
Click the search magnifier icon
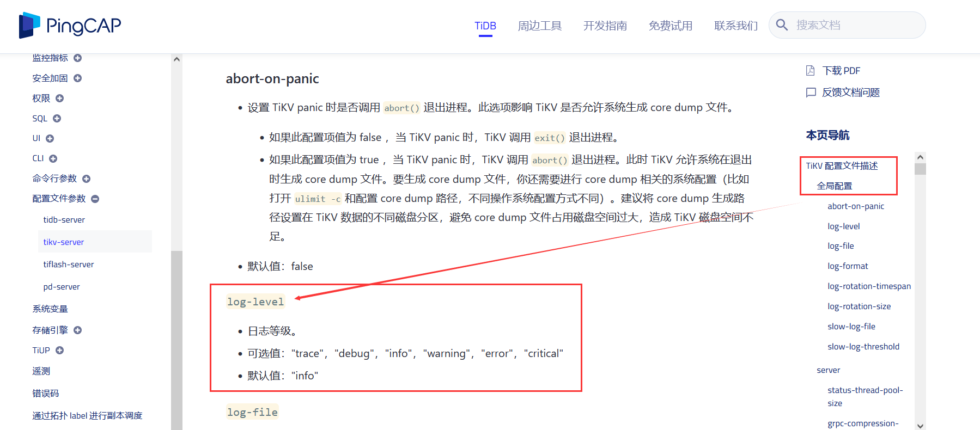[782, 25]
